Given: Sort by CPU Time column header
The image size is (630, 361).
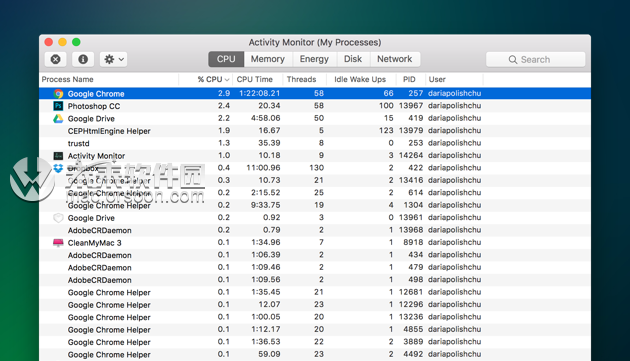Looking at the screenshot, I should pos(258,79).
